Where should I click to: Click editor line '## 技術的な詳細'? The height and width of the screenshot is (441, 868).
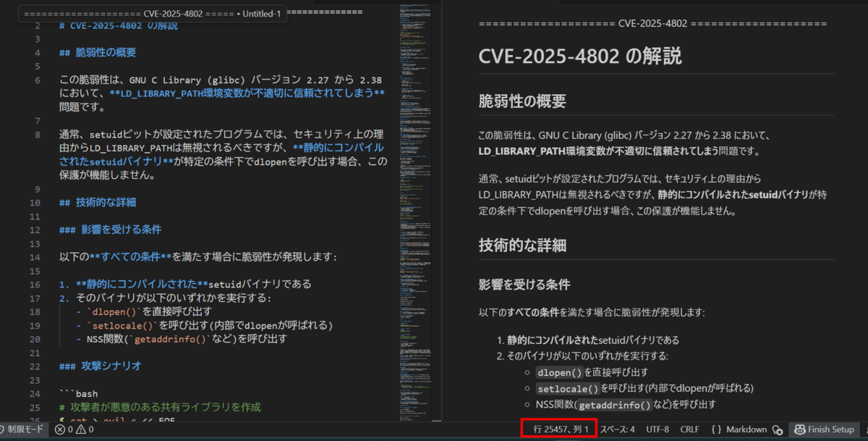pos(98,202)
